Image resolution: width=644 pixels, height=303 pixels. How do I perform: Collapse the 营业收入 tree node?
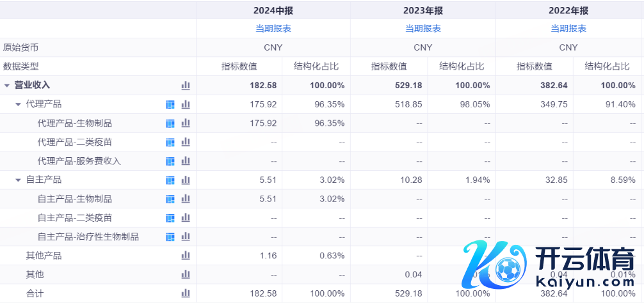[7, 86]
